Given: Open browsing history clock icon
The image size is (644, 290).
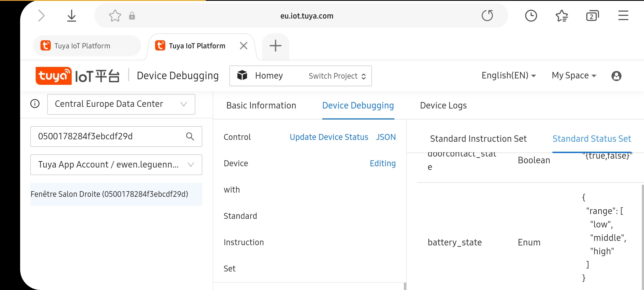Looking at the screenshot, I should 531,16.
